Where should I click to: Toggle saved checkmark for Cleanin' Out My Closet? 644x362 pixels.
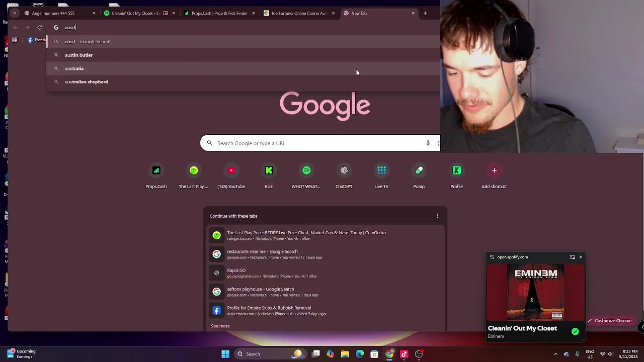point(575,331)
